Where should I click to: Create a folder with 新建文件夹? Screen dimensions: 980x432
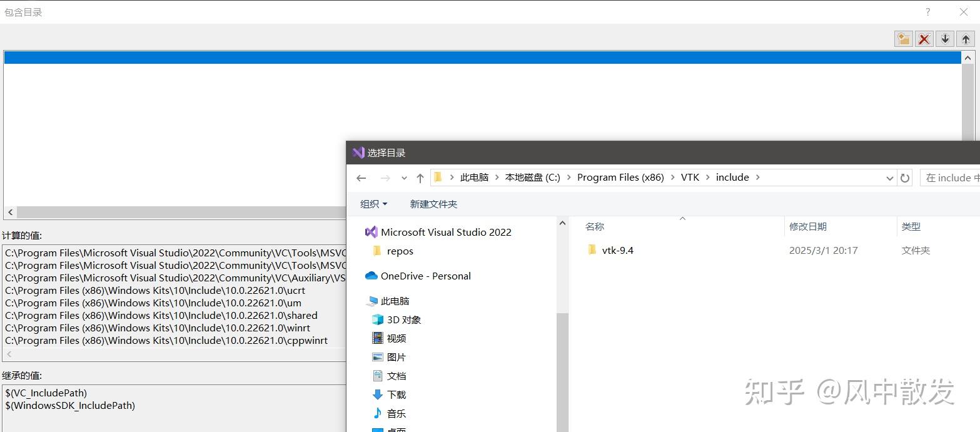pos(433,204)
